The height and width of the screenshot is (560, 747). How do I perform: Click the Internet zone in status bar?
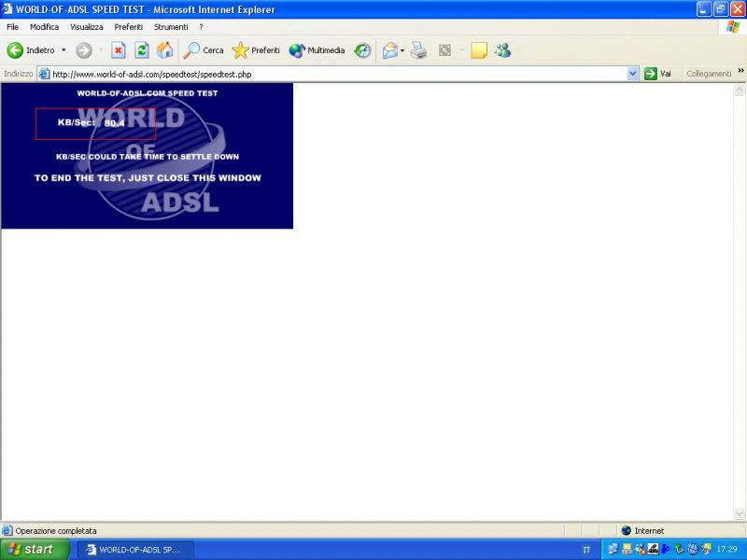pos(642,530)
